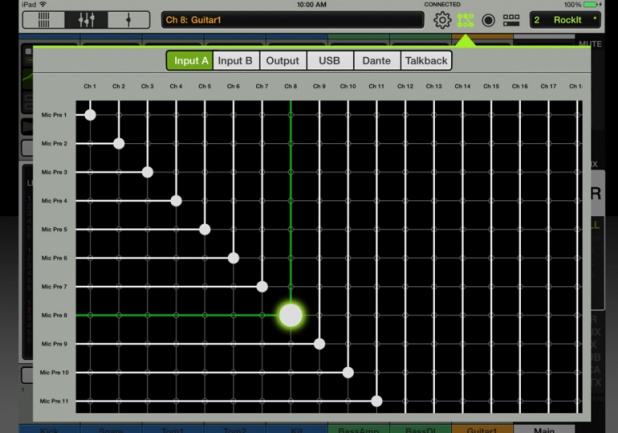Switch to the Input B tab
The image size is (618, 433).
[x=236, y=61]
